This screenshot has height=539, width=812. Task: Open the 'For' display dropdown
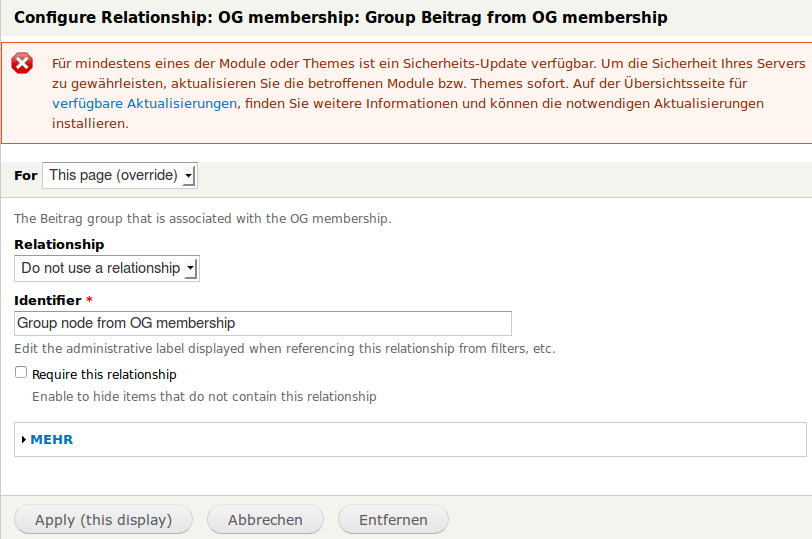(120, 176)
